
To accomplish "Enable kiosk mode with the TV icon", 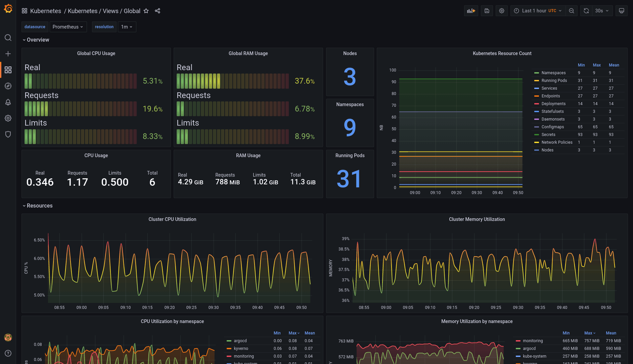I will pyautogui.click(x=621, y=10).
